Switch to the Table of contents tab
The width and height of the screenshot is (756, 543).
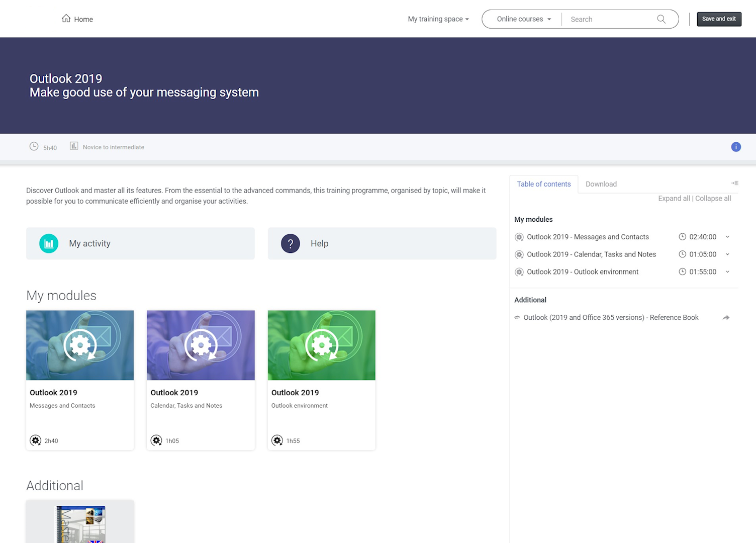click(544, 184)
